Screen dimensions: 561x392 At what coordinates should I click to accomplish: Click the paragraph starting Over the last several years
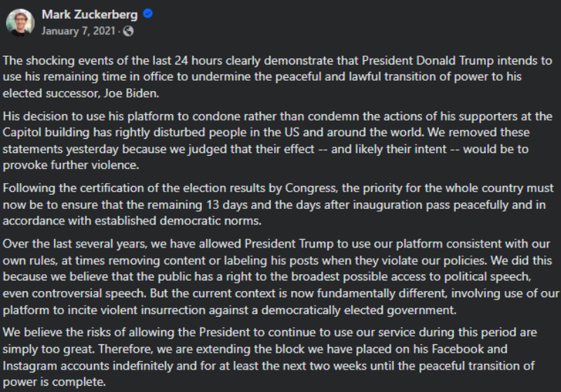(x=280, y=276)
